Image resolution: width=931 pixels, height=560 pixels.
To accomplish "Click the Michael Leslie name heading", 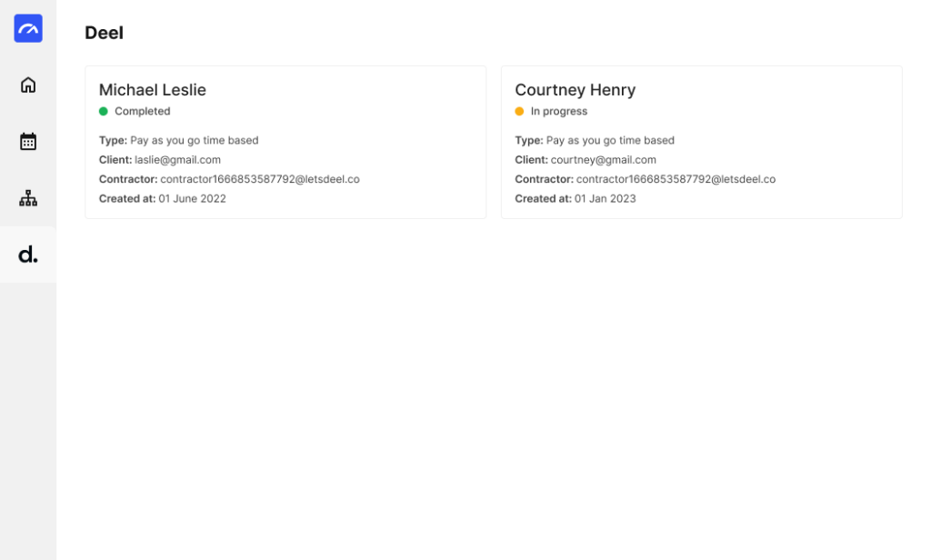I will click(153, 90).
